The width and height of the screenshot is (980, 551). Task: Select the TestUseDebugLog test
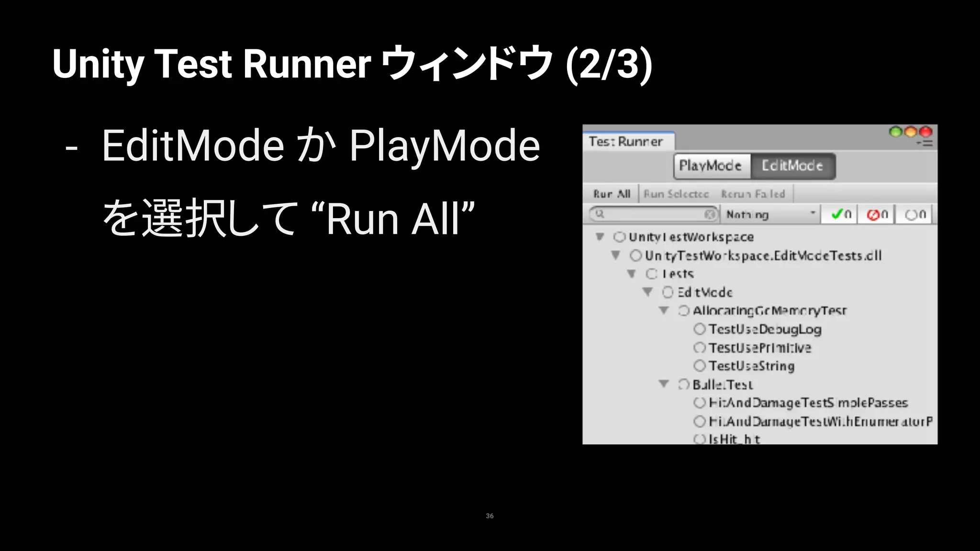760,329
